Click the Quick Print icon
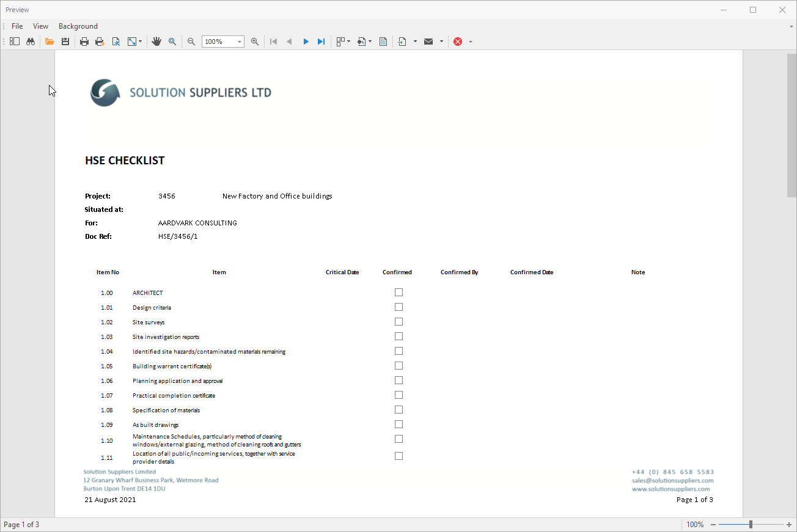797x532 pixels. pos(100,42)
